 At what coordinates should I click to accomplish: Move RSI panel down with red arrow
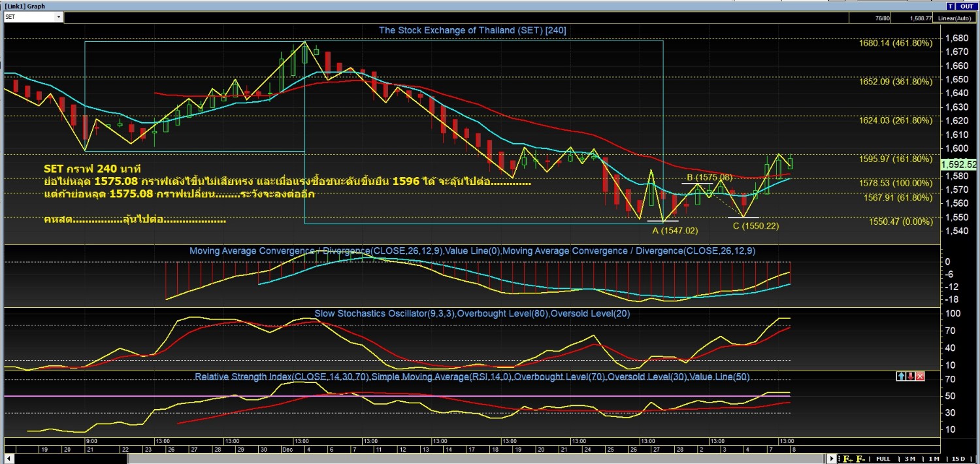click(x=911, y=376)
